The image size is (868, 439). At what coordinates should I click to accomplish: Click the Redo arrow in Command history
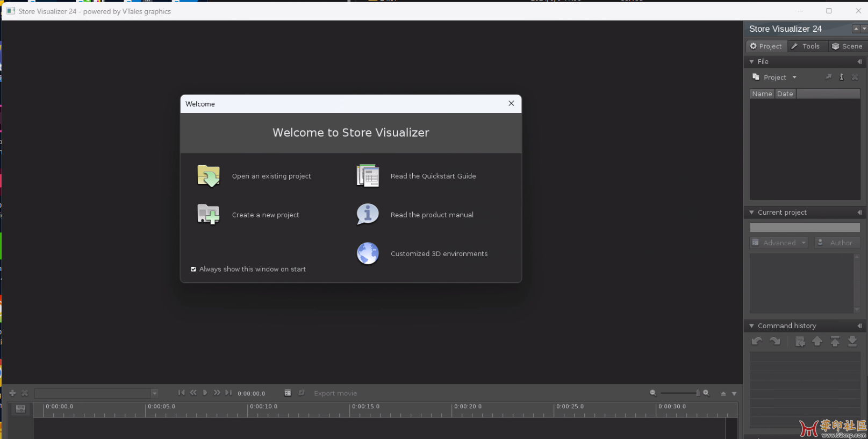tap(774, 341)
